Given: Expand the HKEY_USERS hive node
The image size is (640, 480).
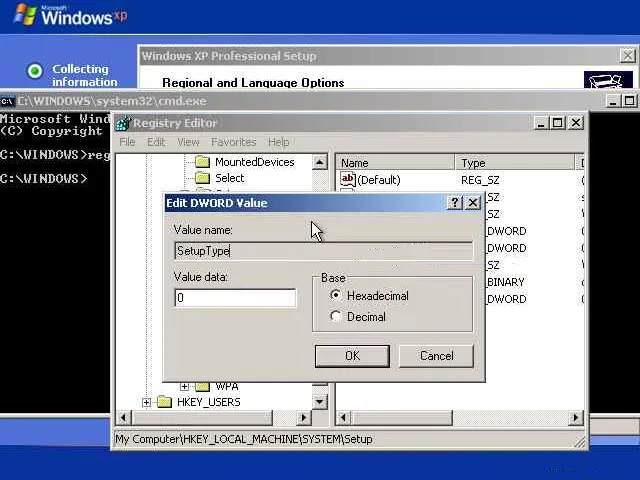Looking at the screenshot, I should (146, 402).
